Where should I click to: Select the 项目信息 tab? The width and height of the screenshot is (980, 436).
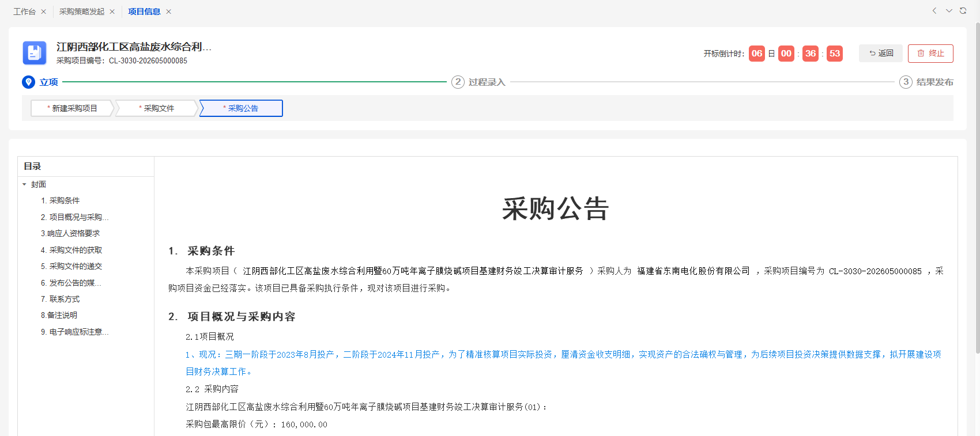click(x=144, y=12)
